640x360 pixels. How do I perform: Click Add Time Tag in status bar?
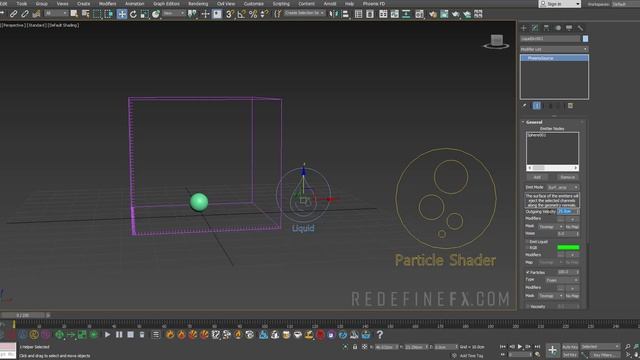[x=471, y=356]
